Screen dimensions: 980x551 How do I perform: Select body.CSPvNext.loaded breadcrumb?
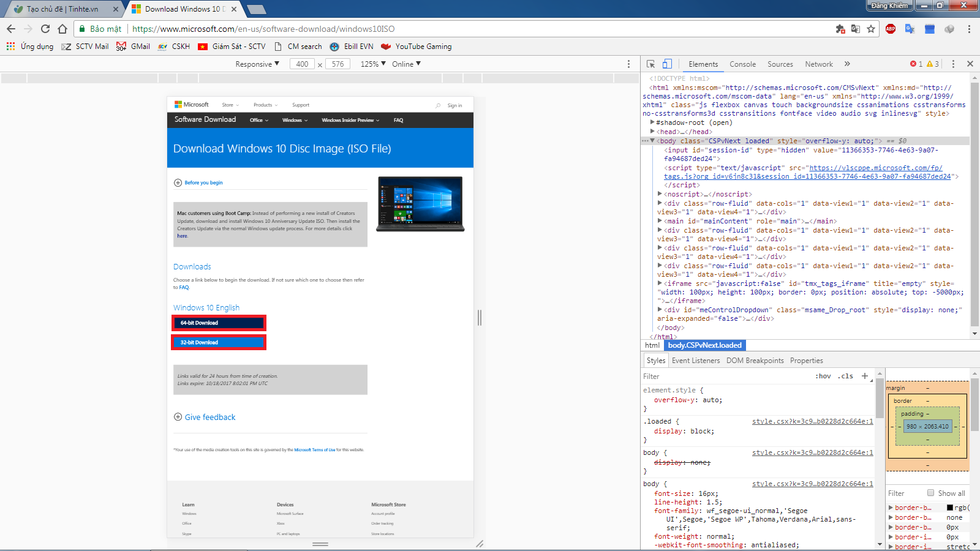705,345
